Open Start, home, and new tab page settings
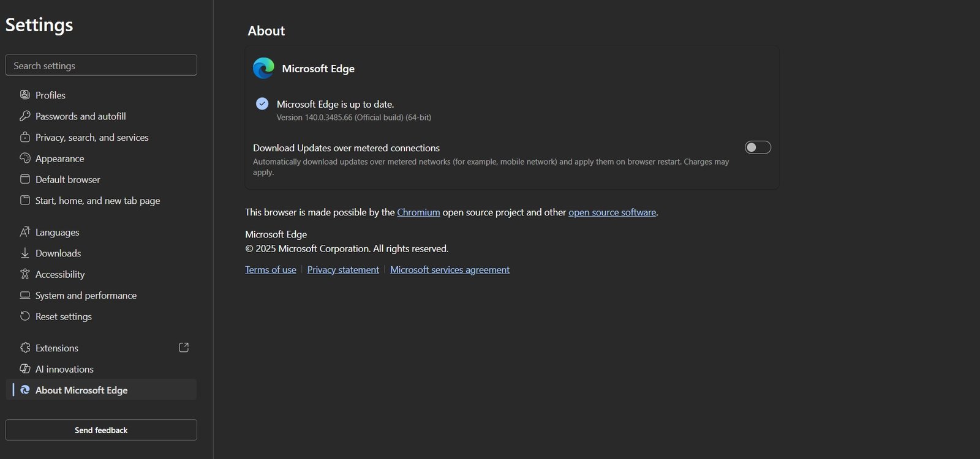Viewport: 980px width, 459px height. (x=101, y=200)
